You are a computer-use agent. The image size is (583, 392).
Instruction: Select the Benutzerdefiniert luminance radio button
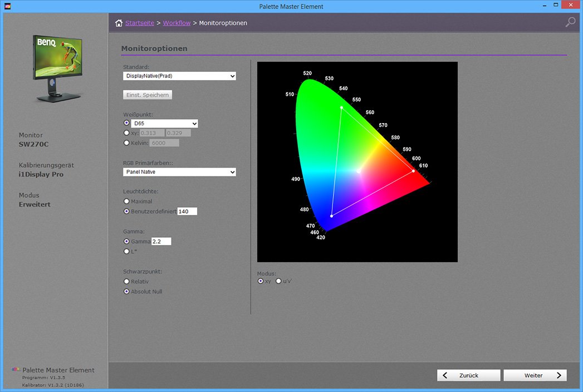click(126, 211)
